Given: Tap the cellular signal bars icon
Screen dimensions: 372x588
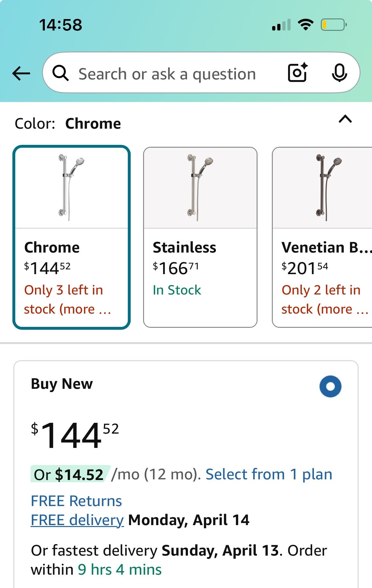Looking at the screenshot, I should click(281, 25).
